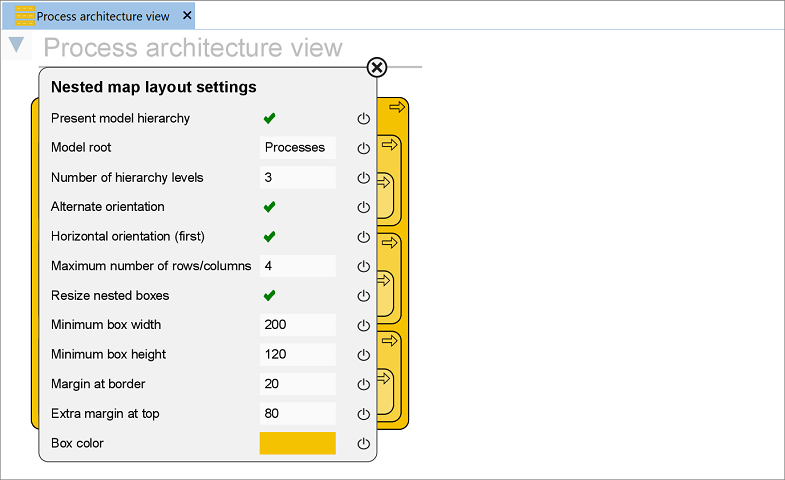Uncheck Horizontal orientation (first)
Viewport: 785px width, 480px height.
(x=269, y=236)
